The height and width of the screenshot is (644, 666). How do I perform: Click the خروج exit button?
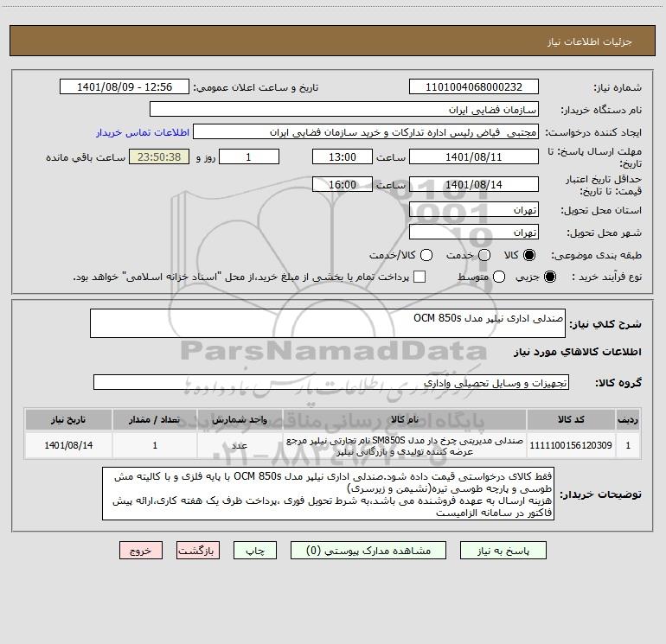(141, 551)
